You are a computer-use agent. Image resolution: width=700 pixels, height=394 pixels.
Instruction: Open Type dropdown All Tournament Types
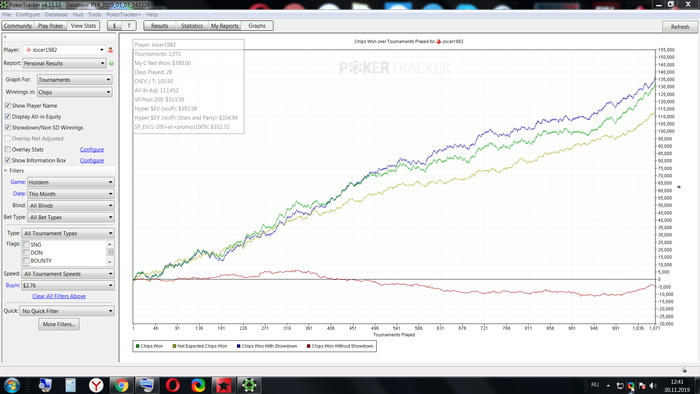click(x=68, y=233)
